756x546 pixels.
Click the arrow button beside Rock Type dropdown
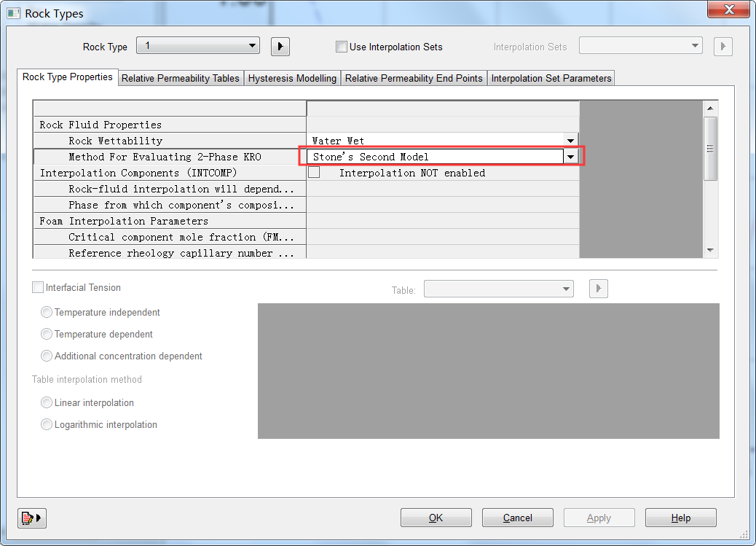point(280,47)
